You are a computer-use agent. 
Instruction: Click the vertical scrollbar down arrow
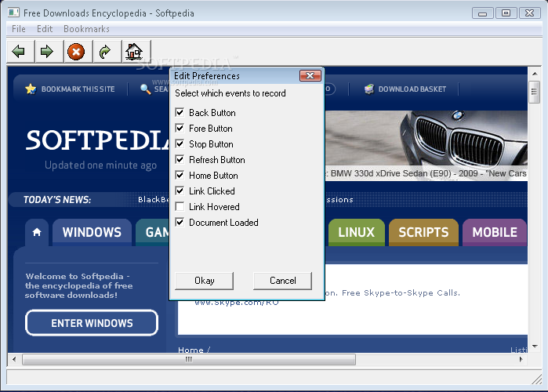pyautogui.click(x=535, y=347)
